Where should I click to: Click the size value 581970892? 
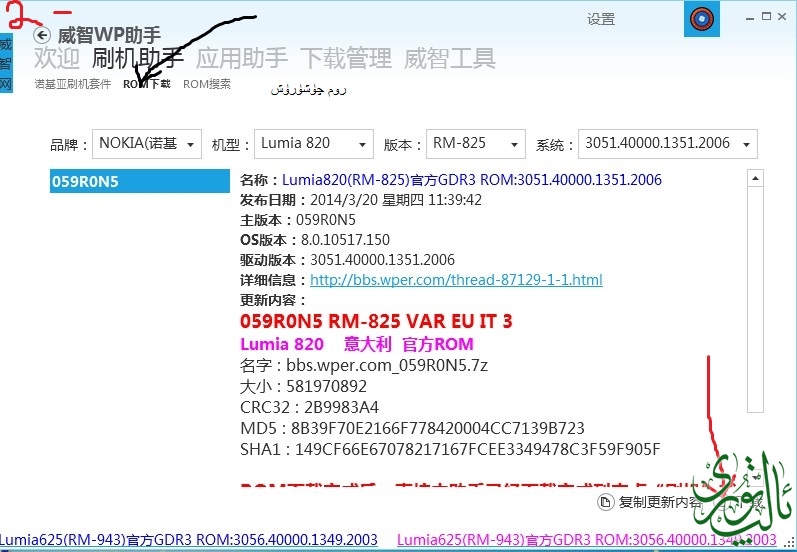pos(326,386)
